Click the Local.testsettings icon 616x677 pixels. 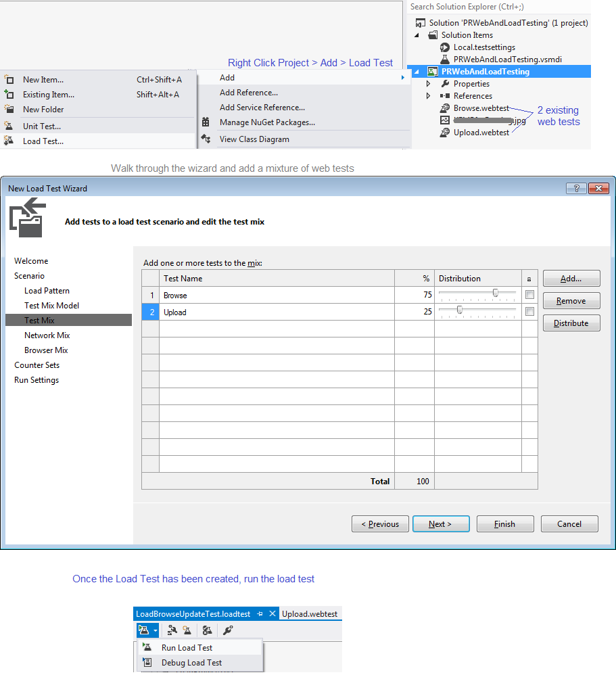(446, 47)
